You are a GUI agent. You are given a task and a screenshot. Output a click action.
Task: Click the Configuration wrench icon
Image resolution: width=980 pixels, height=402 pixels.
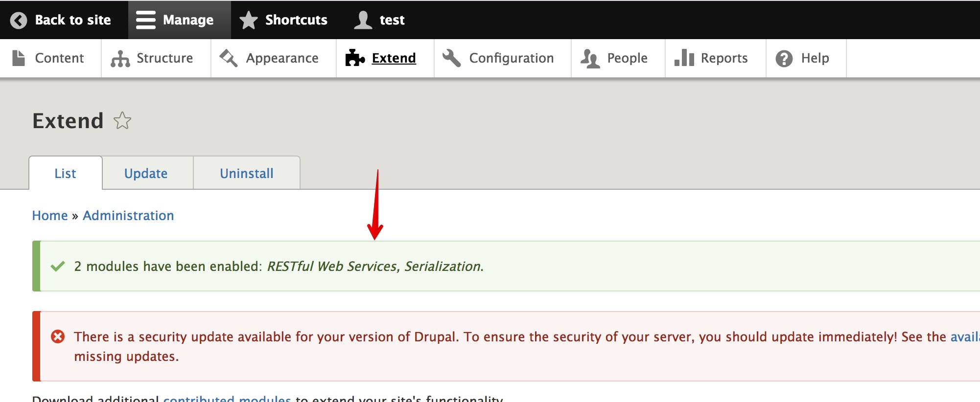coord(451,58)
